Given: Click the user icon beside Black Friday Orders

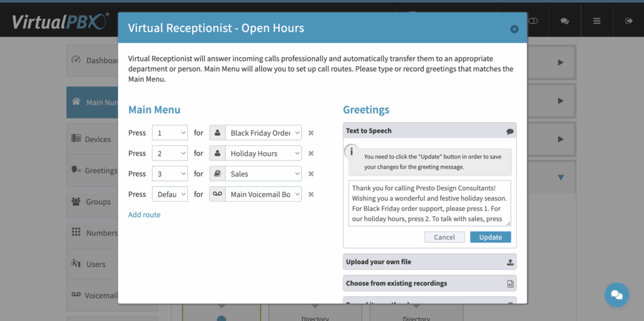Looking at the screenshot, I should point(217,133).
